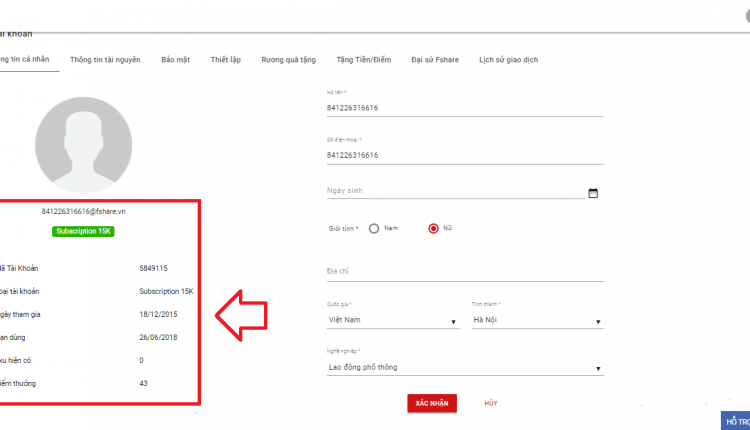Go to Rương quà tặng tab
Viewport: 750px width, 430px height.
(288, 60)
